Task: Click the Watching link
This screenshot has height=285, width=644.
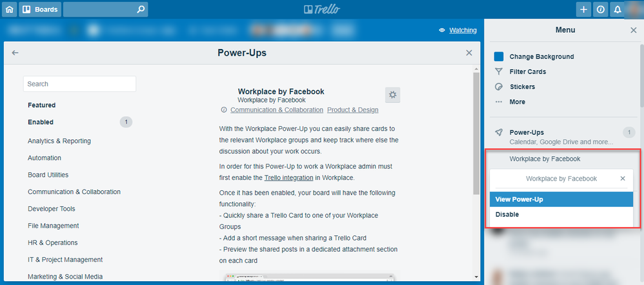Action: (x=463, y=30)
